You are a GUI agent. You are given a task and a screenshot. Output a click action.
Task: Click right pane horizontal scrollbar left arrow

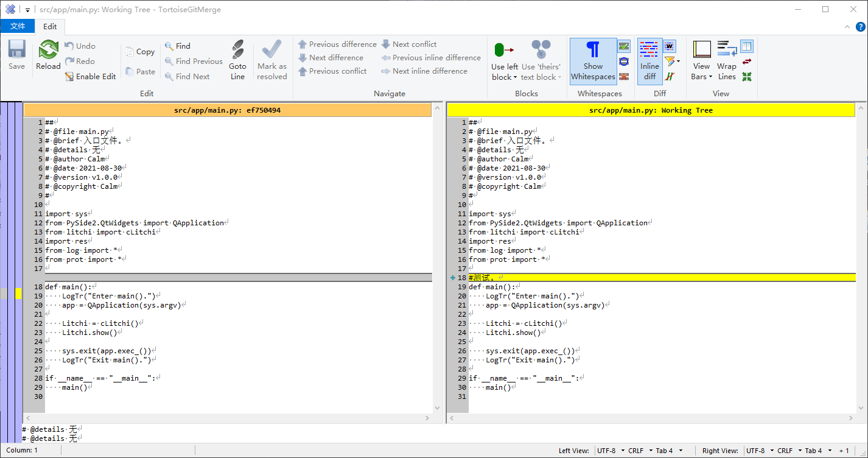click(452, 418)
